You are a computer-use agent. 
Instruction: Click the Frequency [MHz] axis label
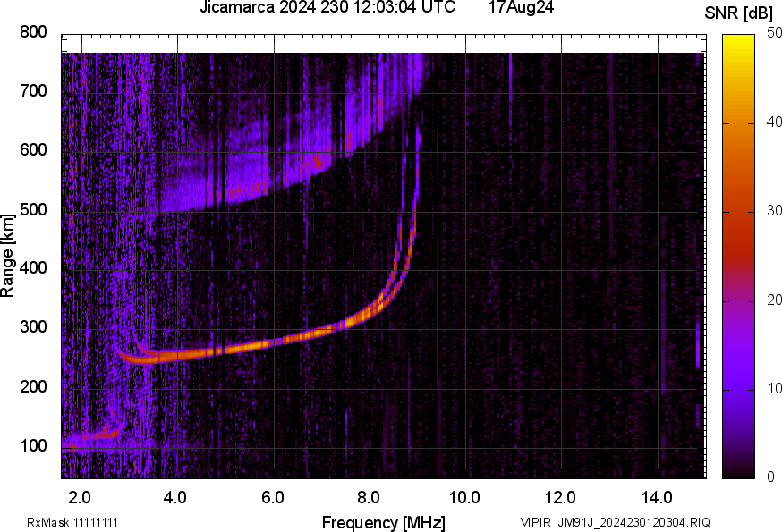point(384,522)
